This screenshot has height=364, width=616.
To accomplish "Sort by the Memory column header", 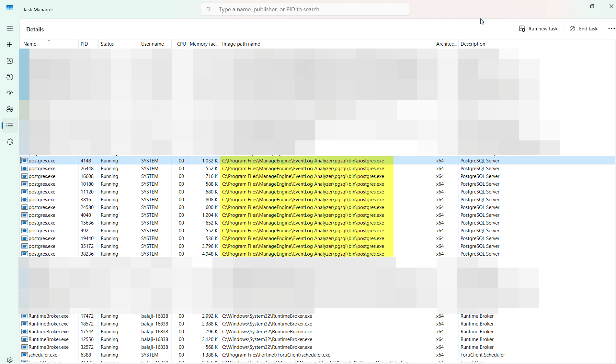I will 204,44.
